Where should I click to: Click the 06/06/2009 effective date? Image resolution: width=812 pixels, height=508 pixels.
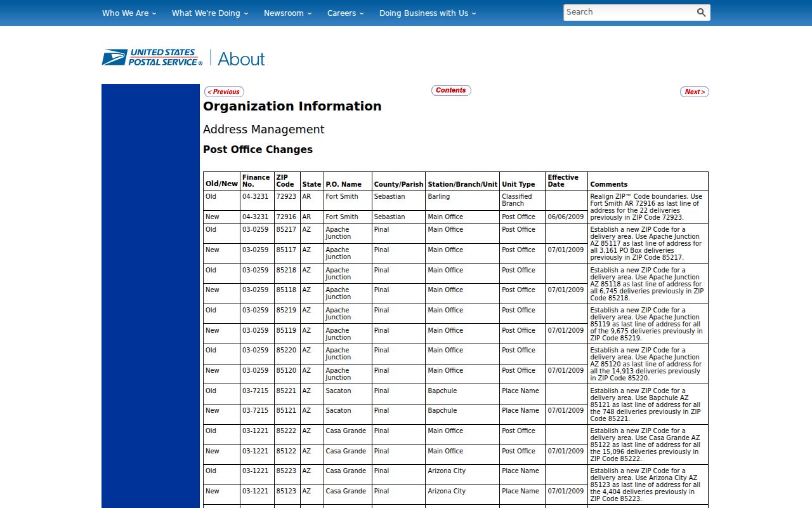[x=566, y=217]
